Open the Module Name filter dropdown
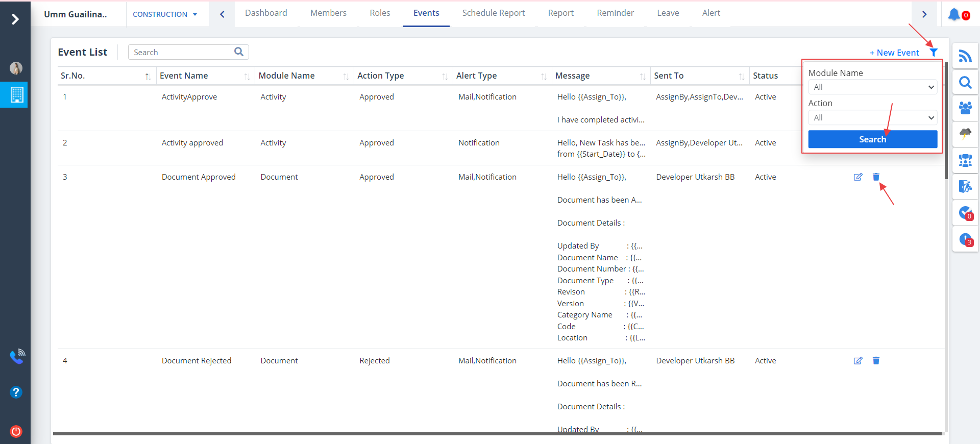980x444 pixels. click(x=872, y=87)
